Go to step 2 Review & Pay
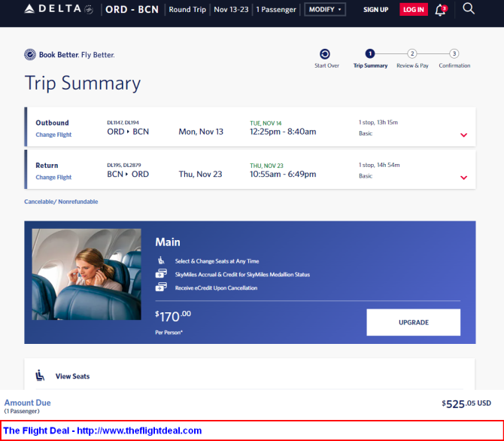This screenshot has width=504, height=441. 412,59
